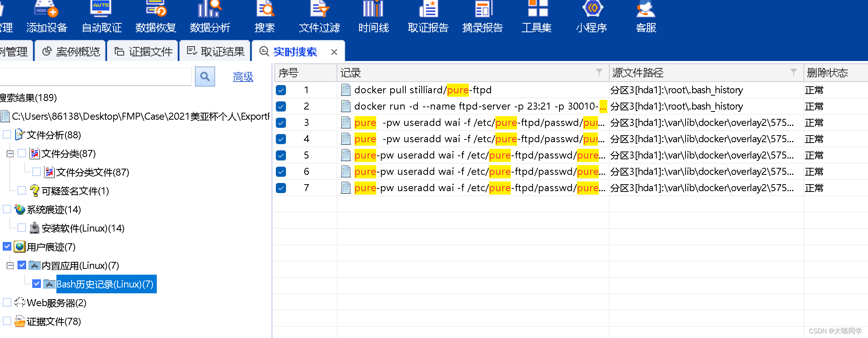Open 取证报告 forensic report tool
Image resolution: width=868 pixels, height=338 pixels.
428,16
